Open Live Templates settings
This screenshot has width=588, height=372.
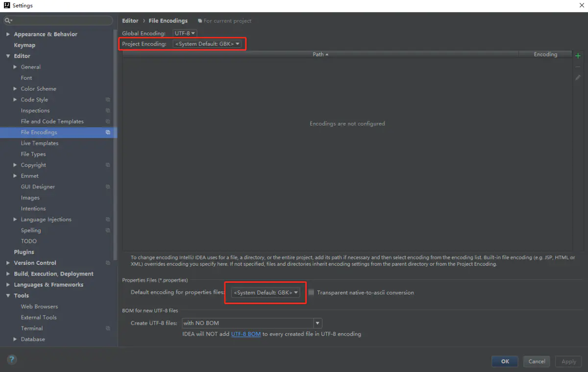(x=40, y=143)
